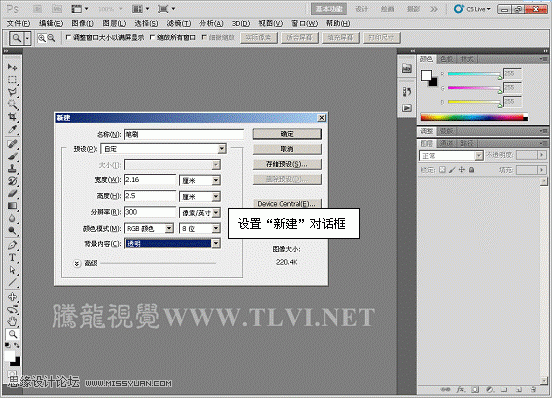Screen dimensions: 552x398
Task: Open the 8 位 bit depth dropdown
Action: (216, 228)
